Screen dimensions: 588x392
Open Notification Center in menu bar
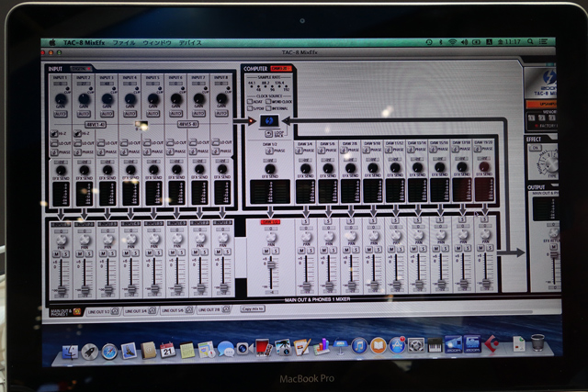(x=543, y=41)
